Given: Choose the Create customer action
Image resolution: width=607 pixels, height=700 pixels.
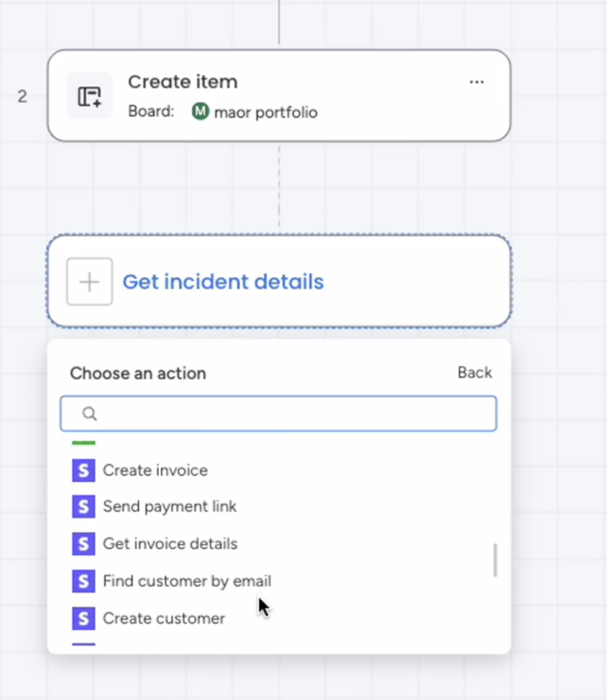Looking at the screenshot, I should point(164,618).
